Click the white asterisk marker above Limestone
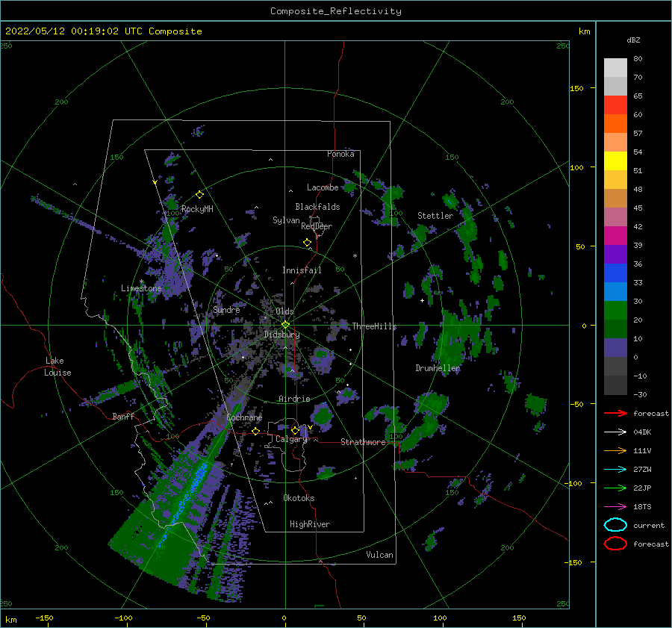The image size is (672, 628). click(x=141, y=282)
